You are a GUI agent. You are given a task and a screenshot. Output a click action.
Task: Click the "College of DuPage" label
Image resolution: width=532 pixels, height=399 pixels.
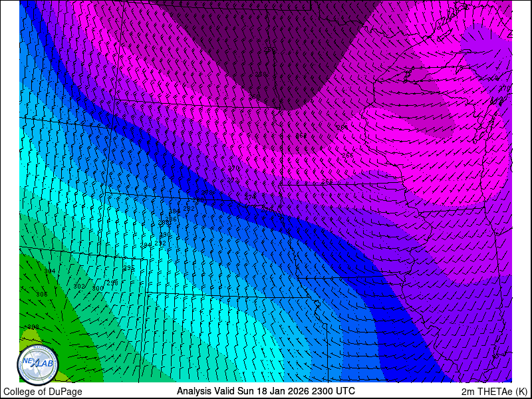coord(43,392)
